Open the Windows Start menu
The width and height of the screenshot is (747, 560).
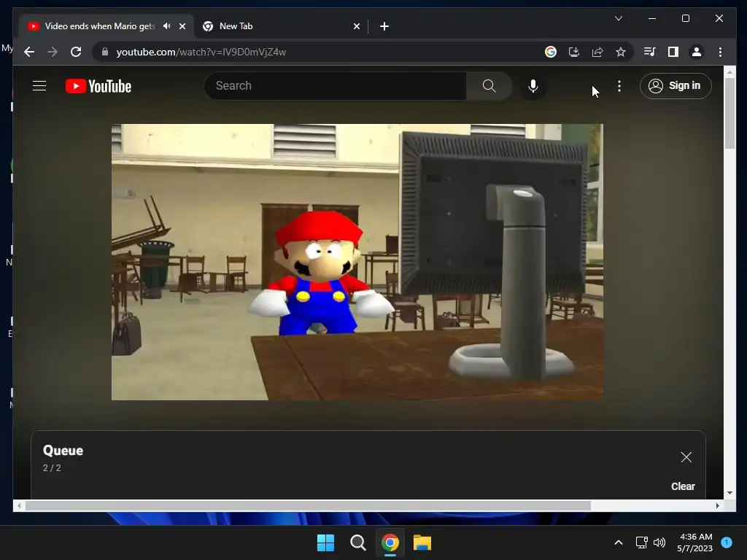pos(326,542)
